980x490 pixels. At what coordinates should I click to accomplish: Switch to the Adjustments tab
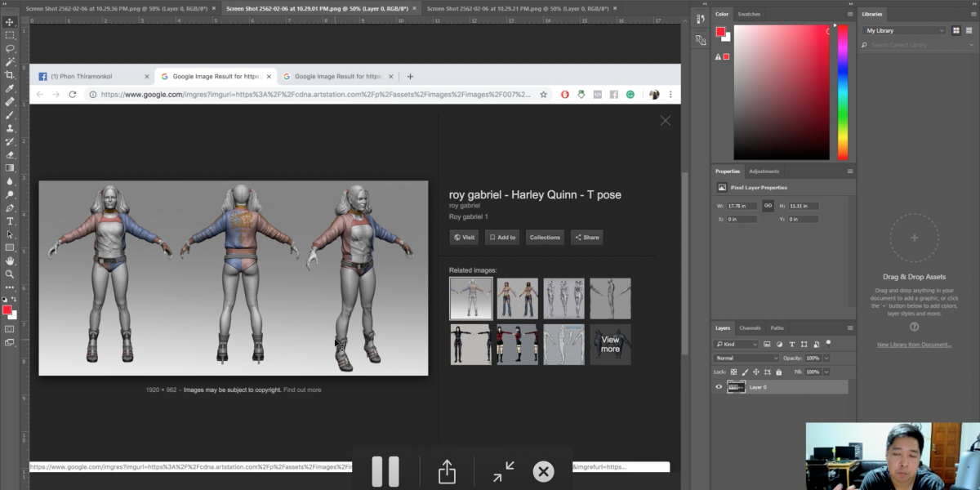tap(764, 171)
